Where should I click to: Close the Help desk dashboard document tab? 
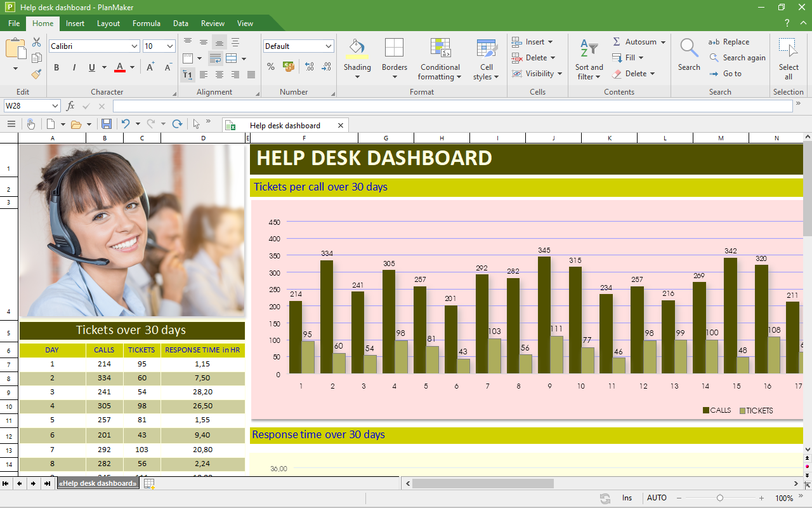point(341,125)
